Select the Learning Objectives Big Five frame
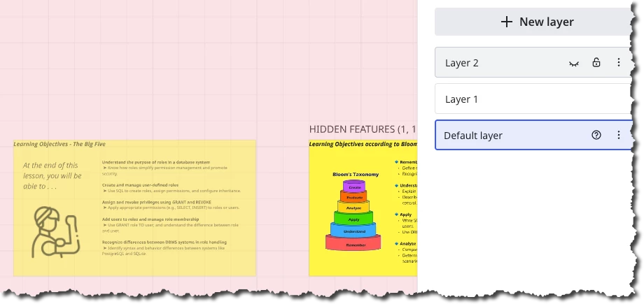The width and height of the screenshot is (644, 304). [134, 208]
